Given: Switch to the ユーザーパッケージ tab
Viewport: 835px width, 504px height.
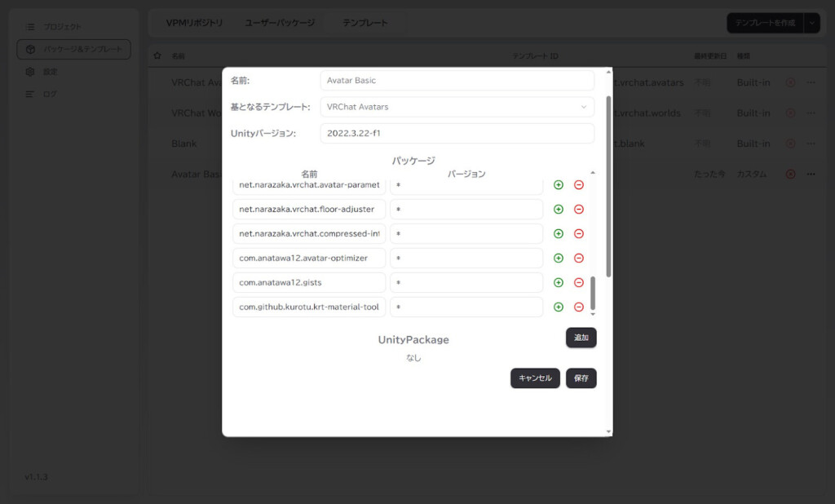Looking at the screenshot, I should [281, 23].
